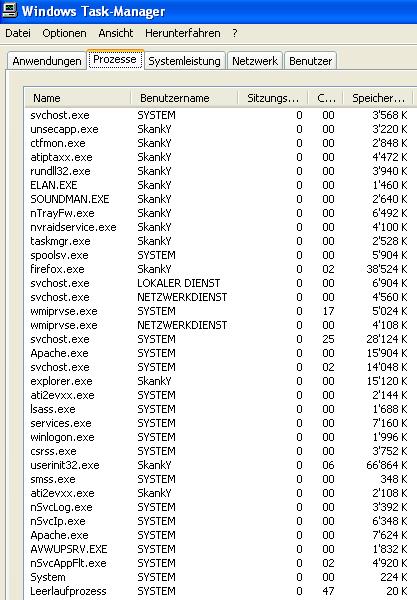The image size is (417, 600).
Task: Select the Apache.exe row using 15'904 K
Action: pyautogui.click(x=219, y=353)
